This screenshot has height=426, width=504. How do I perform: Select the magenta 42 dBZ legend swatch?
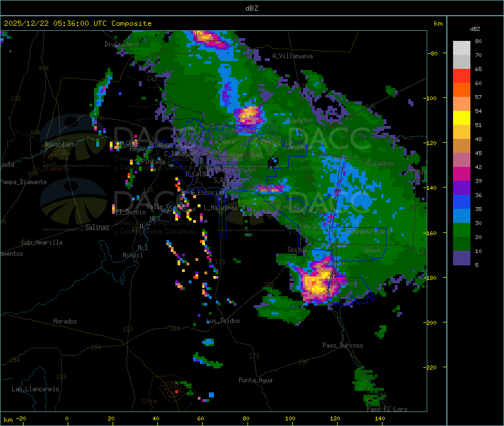(x=461, y=174)
